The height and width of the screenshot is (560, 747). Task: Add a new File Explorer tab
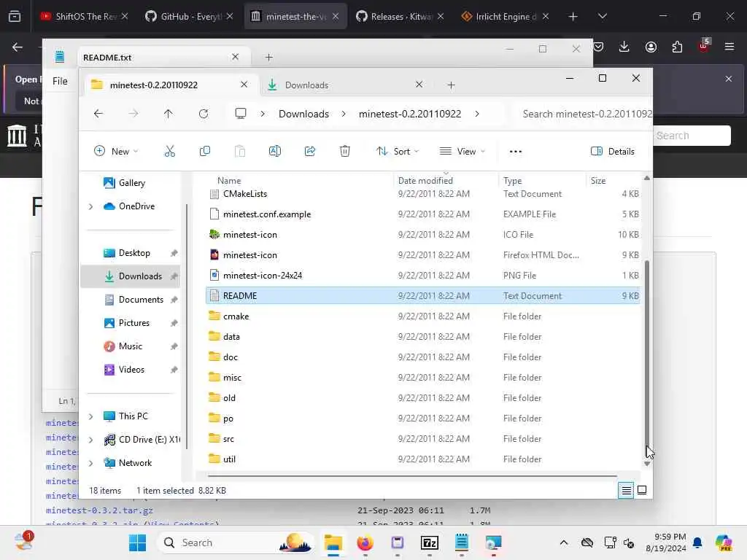[x=451, y=85]
